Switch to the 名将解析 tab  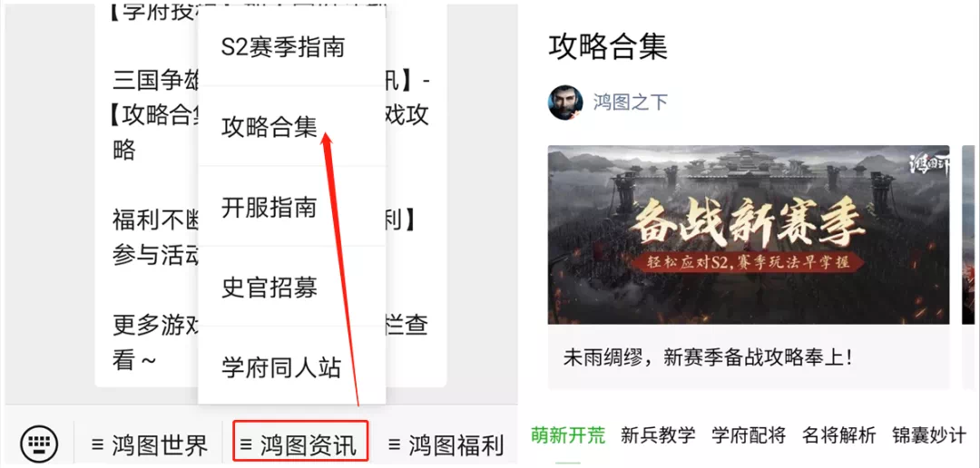tap(839, 434)
